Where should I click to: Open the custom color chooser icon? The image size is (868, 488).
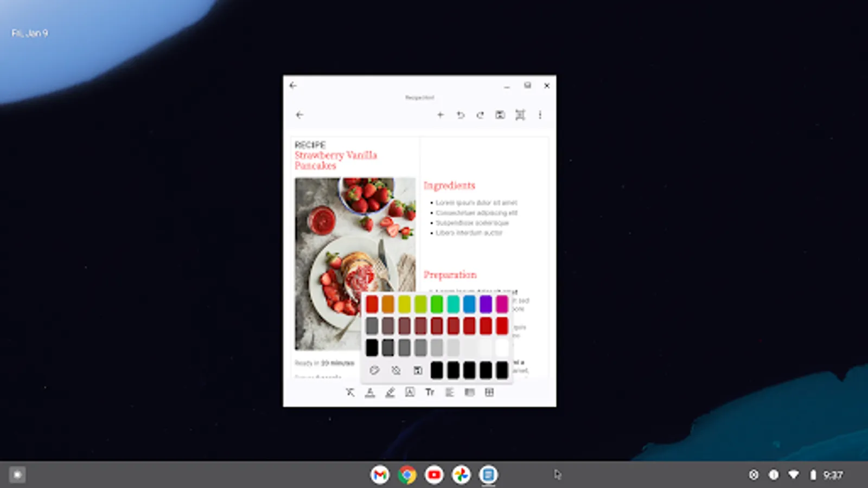pos(417,370)
